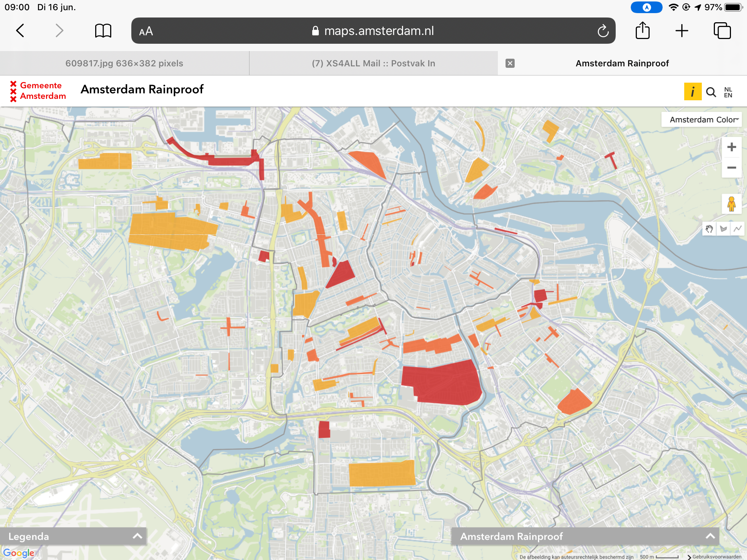
Task: Tap the blue navigation indicator pill
Action: click(646, 7)
